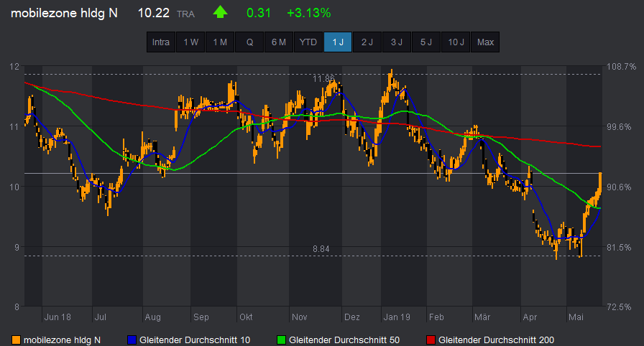Select the Intra time range
644x346 pixels.
pyautogui.click(x=161, y=42)
